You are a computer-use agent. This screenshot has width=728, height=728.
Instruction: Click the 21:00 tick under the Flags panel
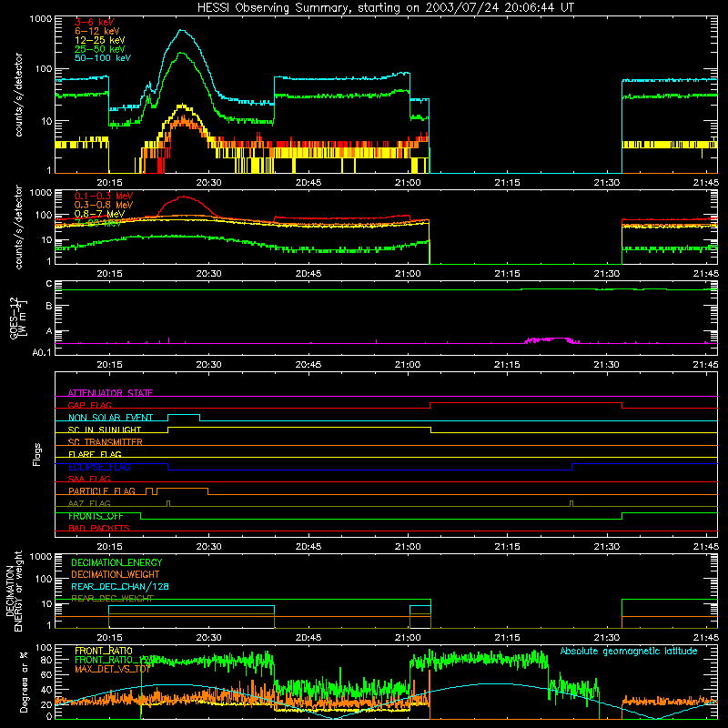408,547
